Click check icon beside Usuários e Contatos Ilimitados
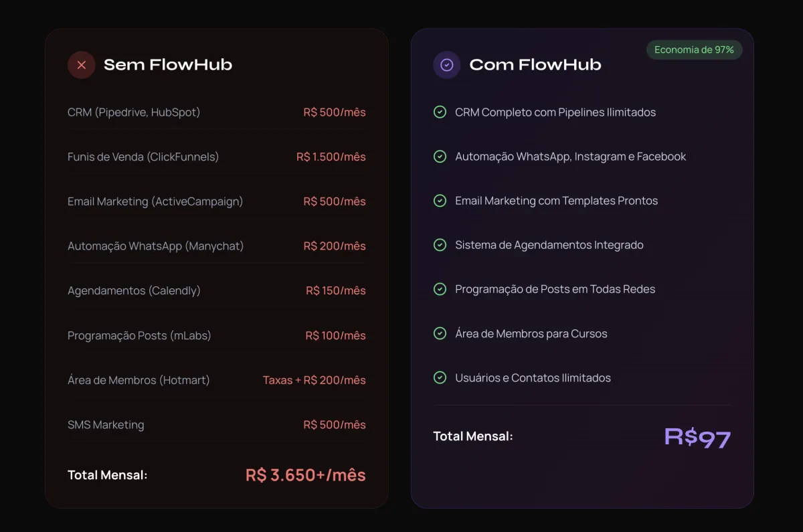 click(x=440, y=378)
